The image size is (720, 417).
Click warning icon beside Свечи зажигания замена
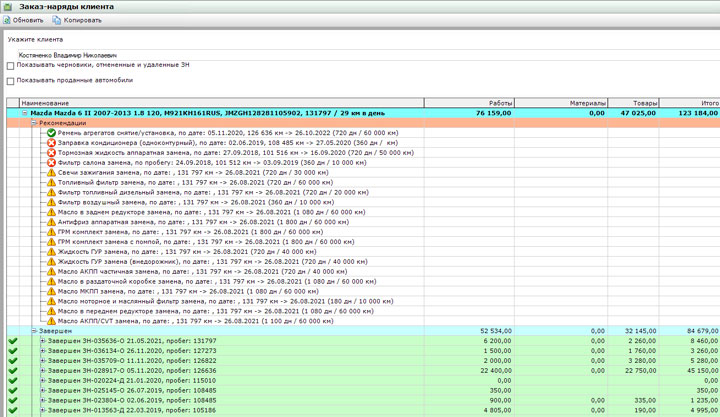coord(51,173)
